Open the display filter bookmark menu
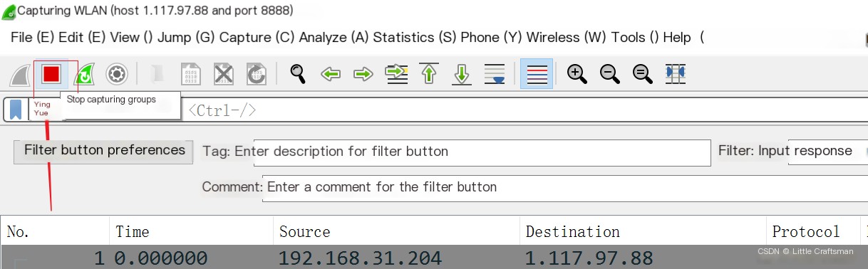Screen dimensions: 868x269 (16, 110)
